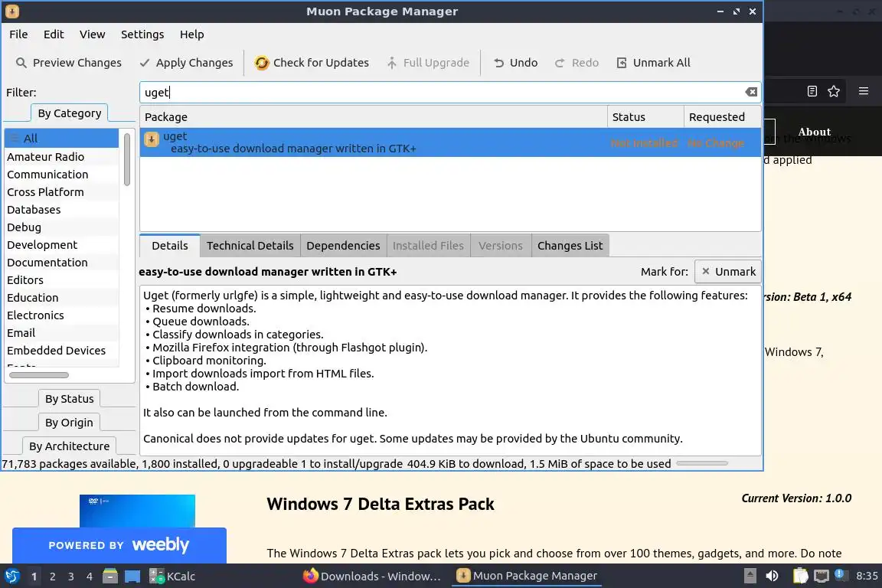882x588 pixels.
Task: Select the Details tab
Action: pyautogui.click(x=170, y=246)
